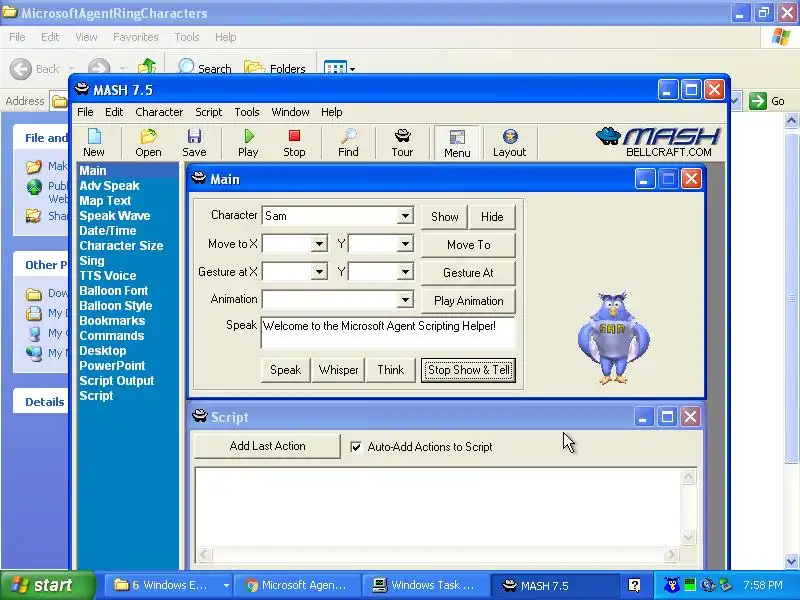The height and width of the screenshot is (600, 800).
Task: Launch the Tour toolbar icon
Action: click(402, 143)
